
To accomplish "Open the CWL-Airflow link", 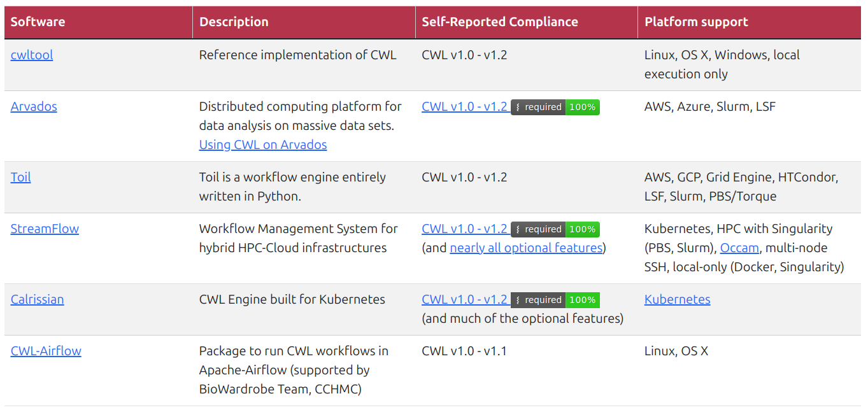I will coord(46,351).
